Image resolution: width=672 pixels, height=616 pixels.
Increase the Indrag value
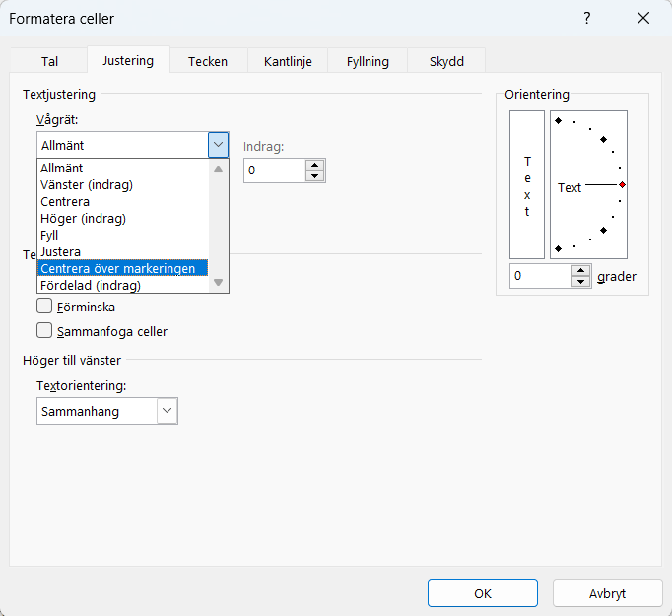tap(315, 165)
